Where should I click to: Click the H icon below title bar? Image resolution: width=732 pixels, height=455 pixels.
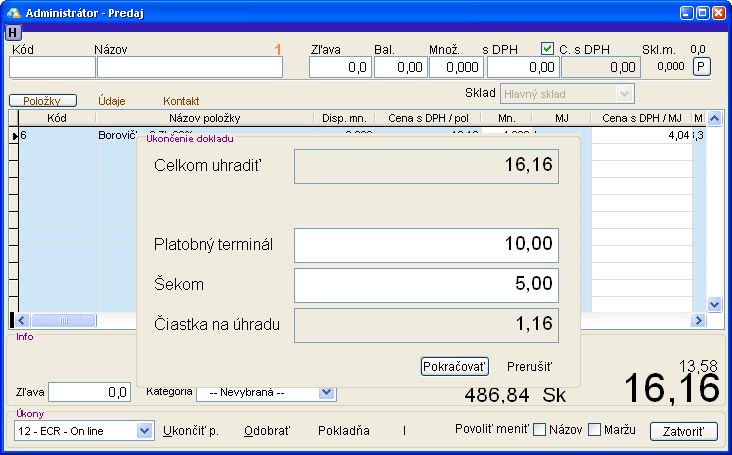point(13,33)
